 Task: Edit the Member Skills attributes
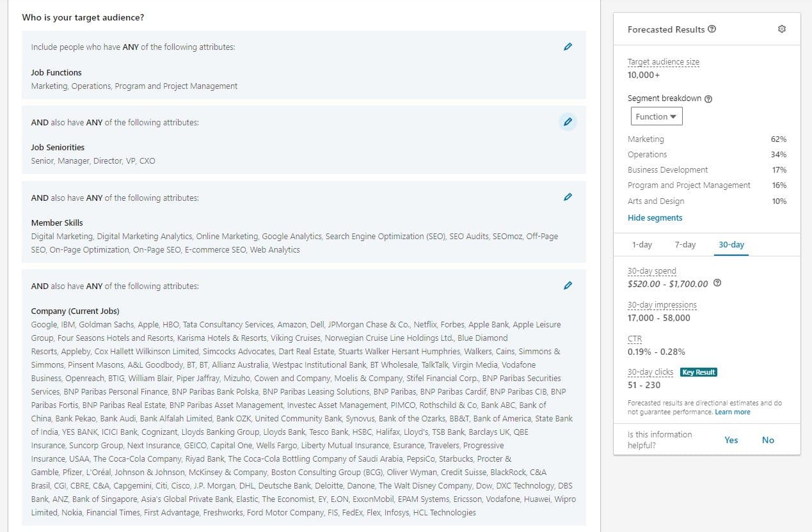(x=568, y=197)
